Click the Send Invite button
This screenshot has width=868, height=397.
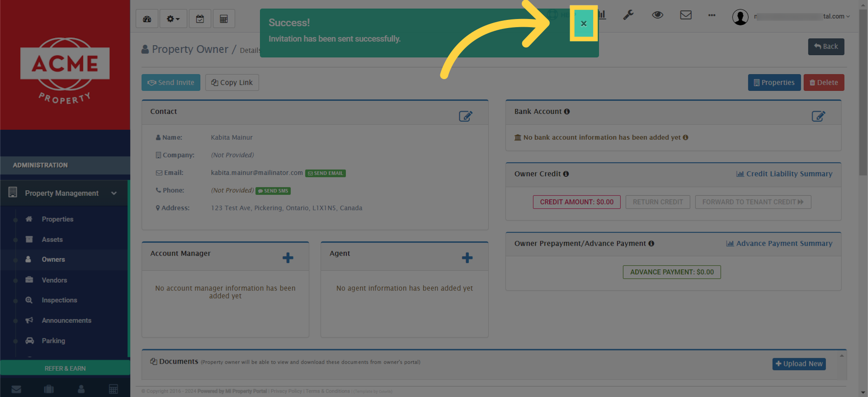171,82
